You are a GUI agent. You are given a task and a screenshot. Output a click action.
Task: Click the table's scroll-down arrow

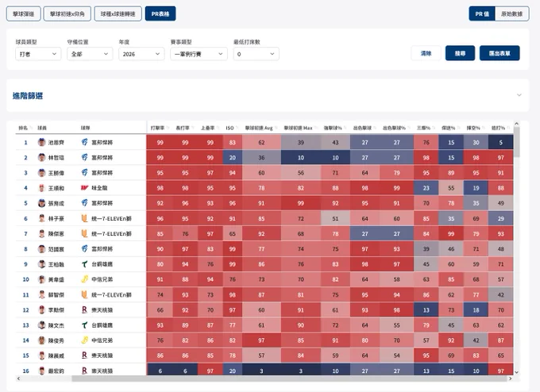pos(516,372)
